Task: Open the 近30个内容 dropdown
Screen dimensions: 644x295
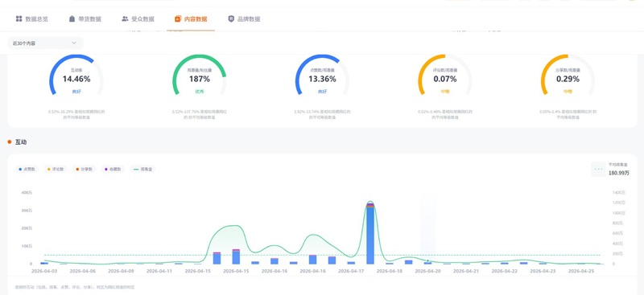Action: (45, 43)
